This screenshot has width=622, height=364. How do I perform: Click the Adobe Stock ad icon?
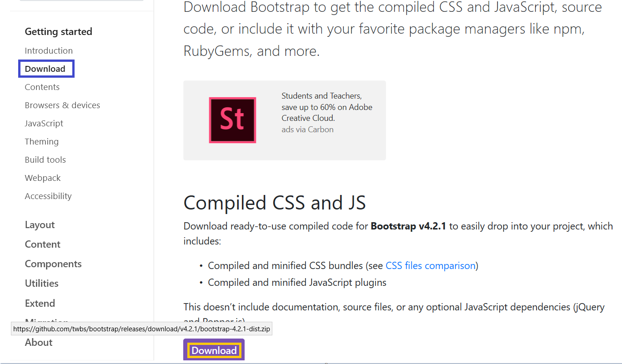[232, 120]
